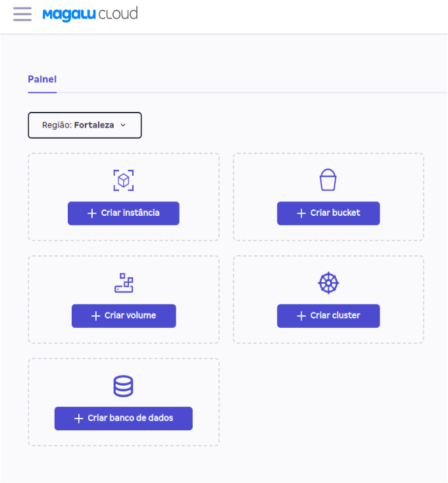Screen dimensions: 448x483
Task: Click the plus sign beside Criar banco de dados
Action: click(x=79, y=419)
